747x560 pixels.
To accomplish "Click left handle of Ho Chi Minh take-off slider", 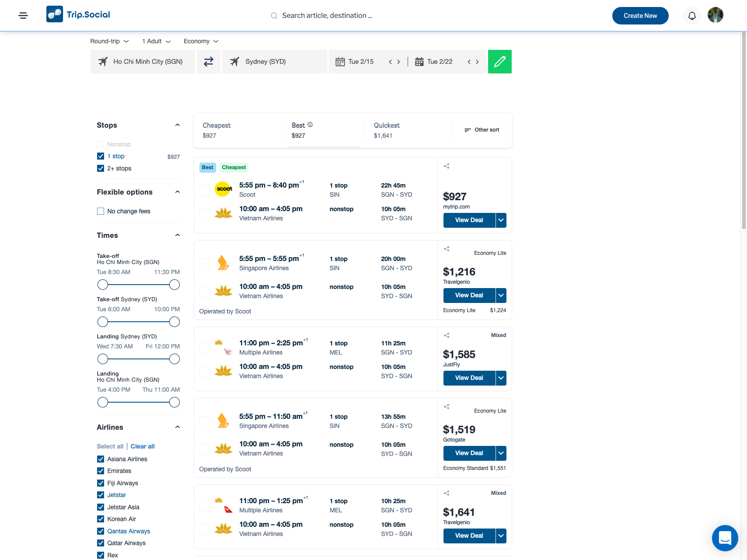I will [x=103, y=285].
